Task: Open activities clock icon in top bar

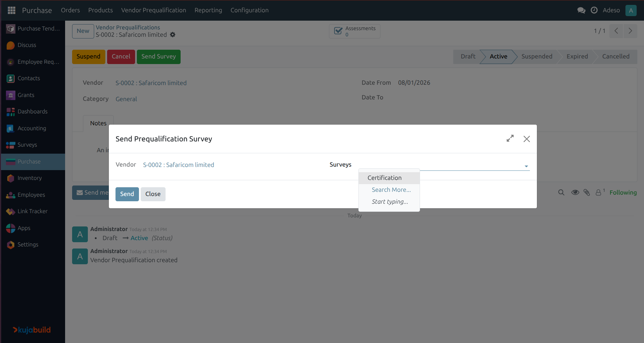Action: (594, 10)
